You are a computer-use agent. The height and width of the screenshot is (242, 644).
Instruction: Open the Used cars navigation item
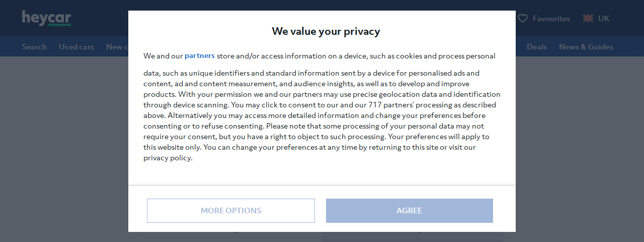pos(76,47)
